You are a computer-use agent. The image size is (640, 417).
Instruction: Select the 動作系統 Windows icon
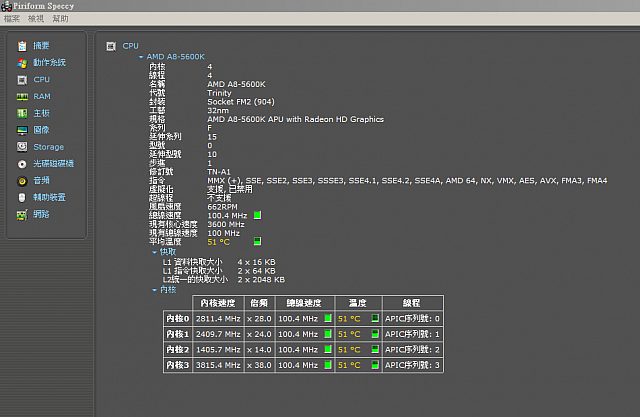pyautogui.click(x=22, y=63)
